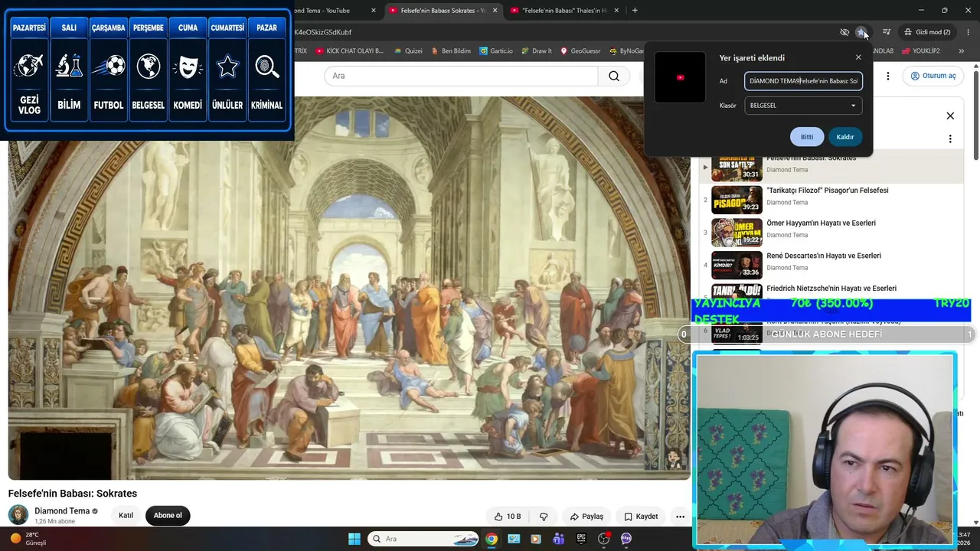Screen dimensions: 980x551
Task: Click the Katıl join button
Action: tap(126, 516)
